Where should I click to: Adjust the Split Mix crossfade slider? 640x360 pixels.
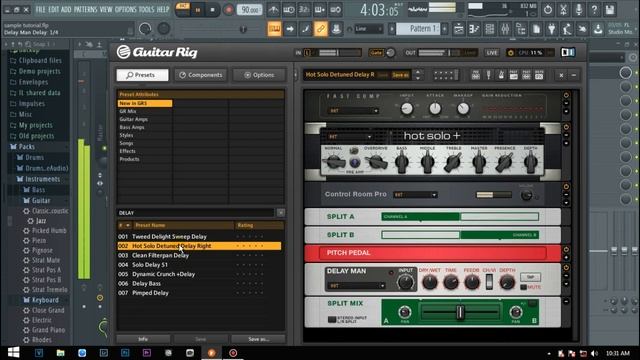click(x=460, y=312)
